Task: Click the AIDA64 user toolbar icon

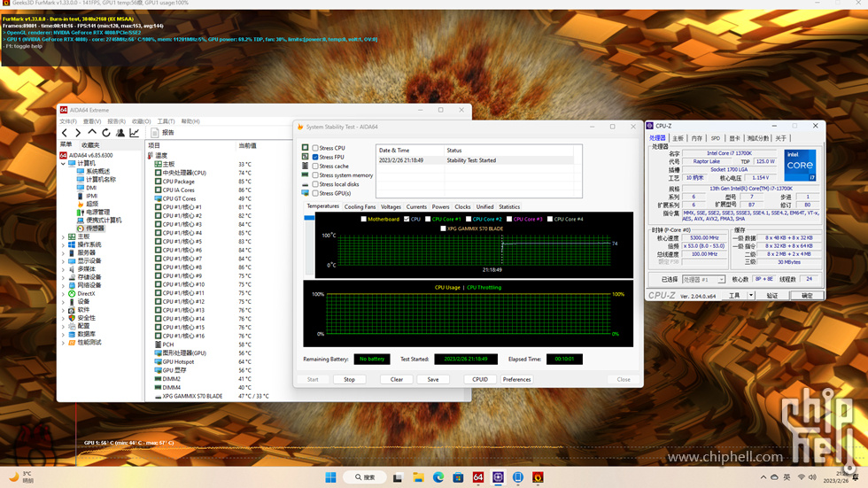Action: coord(120,133)
